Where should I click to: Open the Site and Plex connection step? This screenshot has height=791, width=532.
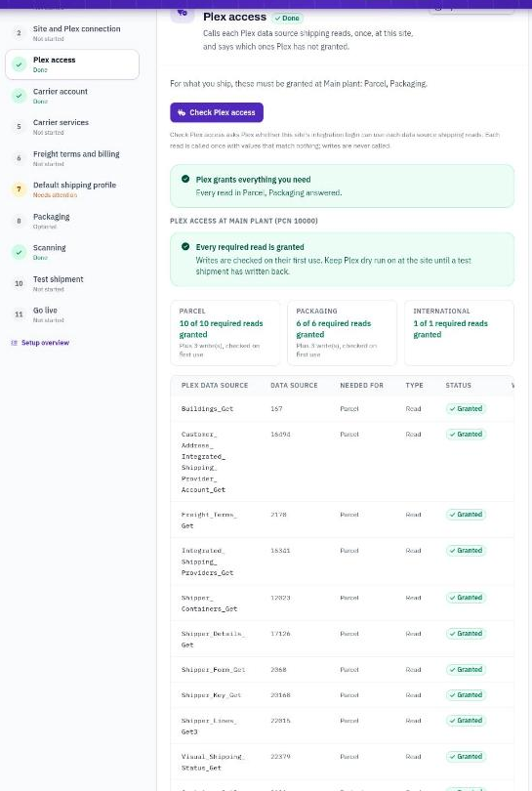tap(72, 33)
